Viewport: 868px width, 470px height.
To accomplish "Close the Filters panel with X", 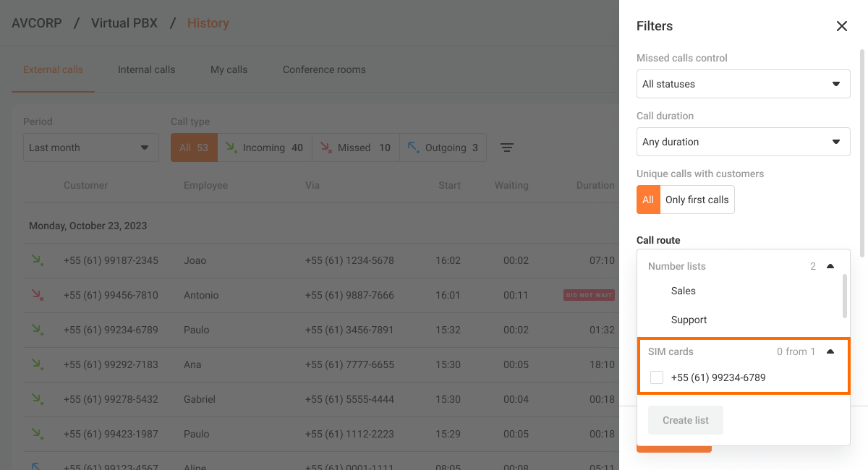I will 841,26.
